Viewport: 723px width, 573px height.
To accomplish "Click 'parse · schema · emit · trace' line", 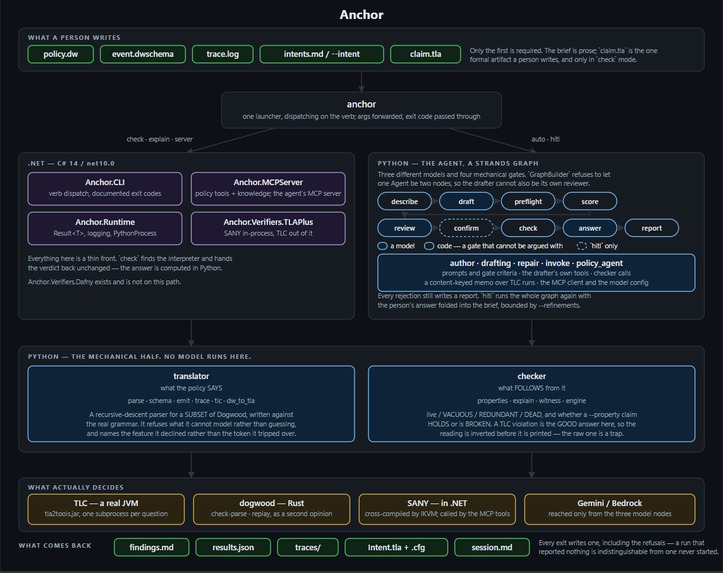I will [x=191, y=401].
